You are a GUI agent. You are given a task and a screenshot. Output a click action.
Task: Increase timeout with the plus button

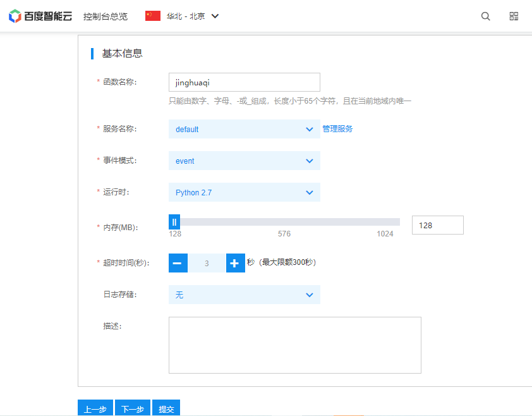click(x=236, y=263)
